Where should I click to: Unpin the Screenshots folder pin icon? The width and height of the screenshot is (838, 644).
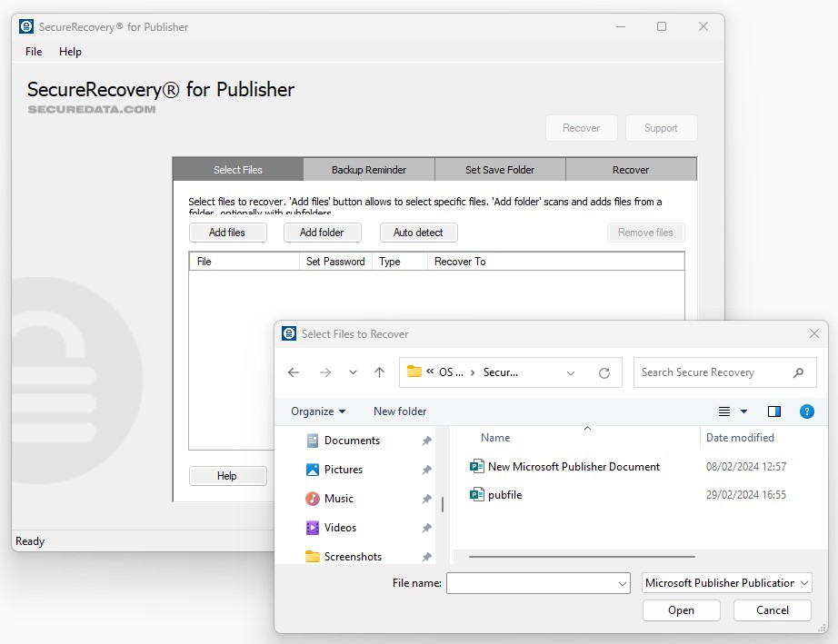pyautogui.click(x=426, y=556)
